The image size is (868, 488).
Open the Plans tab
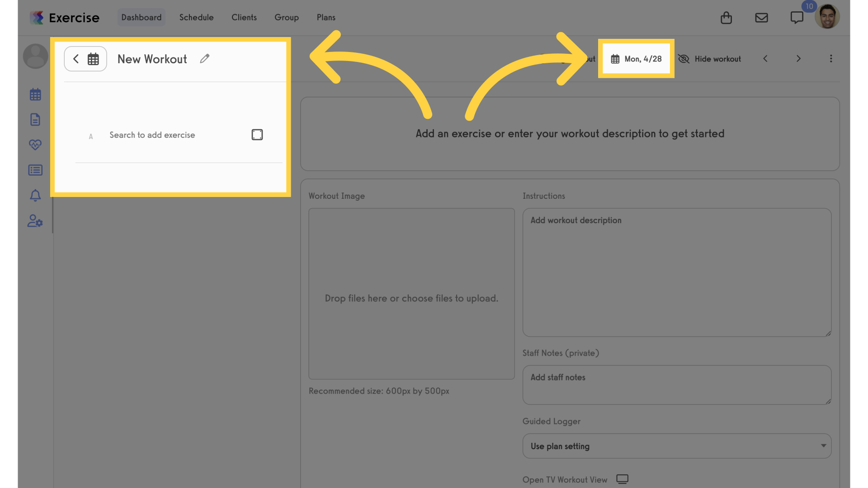[326, 17]
